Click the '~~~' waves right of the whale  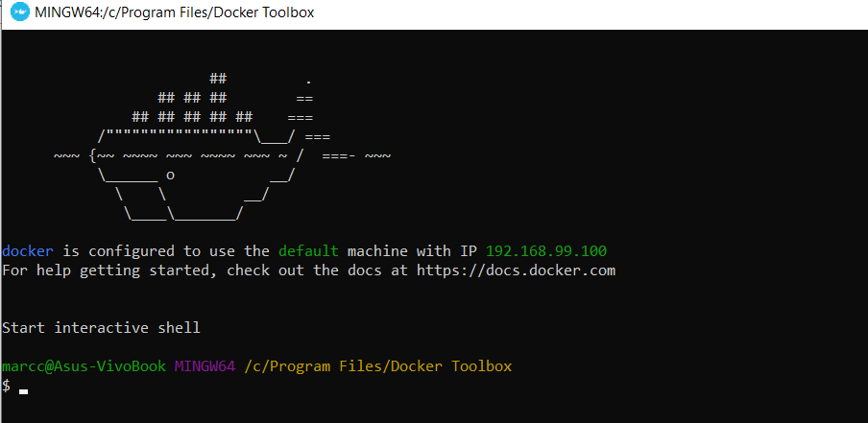click(377, 155)
